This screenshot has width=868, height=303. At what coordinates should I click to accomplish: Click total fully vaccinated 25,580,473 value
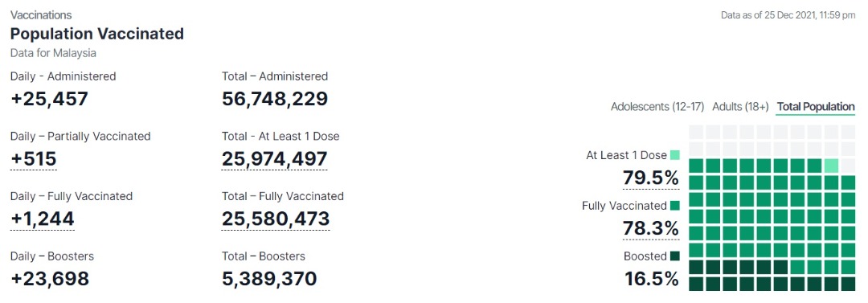[x=276, y=219]
